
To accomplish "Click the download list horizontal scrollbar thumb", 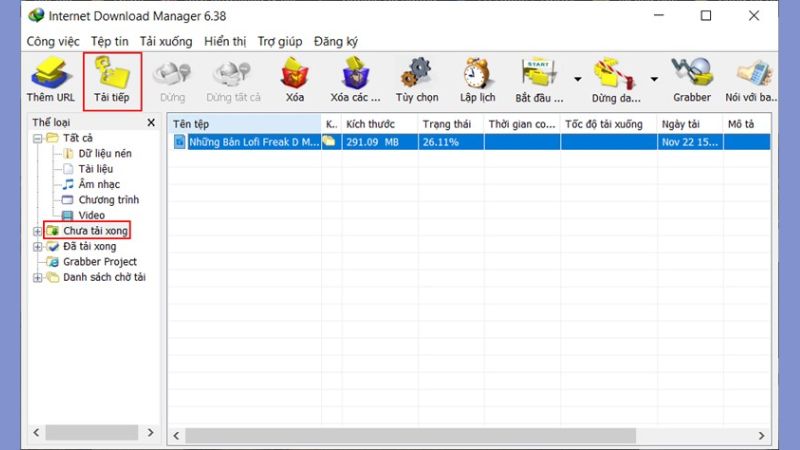I will coord(410,436).
